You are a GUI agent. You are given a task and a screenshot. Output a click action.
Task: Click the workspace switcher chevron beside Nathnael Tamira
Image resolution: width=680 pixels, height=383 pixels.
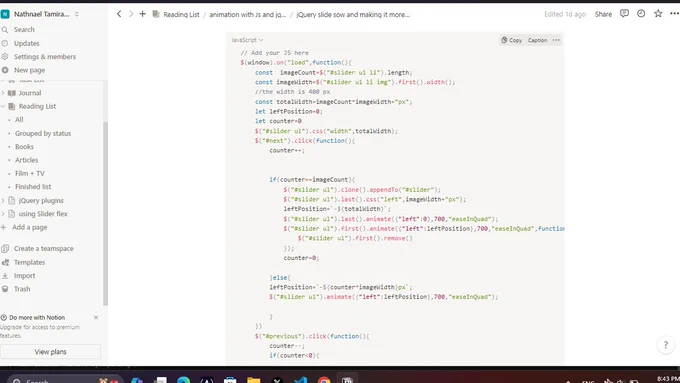tap(77, 14)
